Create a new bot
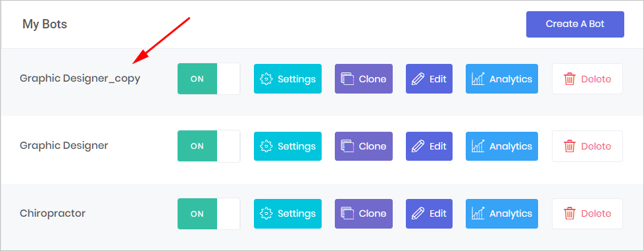644x251 pixels. (575, 24)
